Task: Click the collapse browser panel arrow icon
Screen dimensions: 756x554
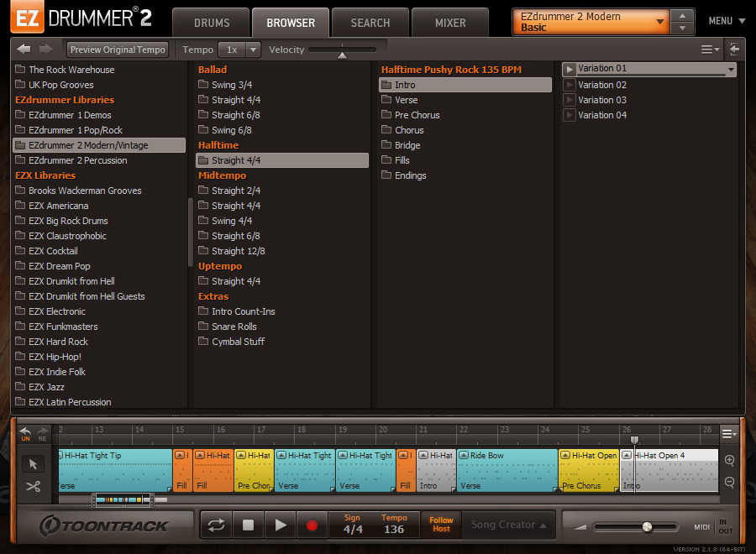Action: click(x=735, y=50)
